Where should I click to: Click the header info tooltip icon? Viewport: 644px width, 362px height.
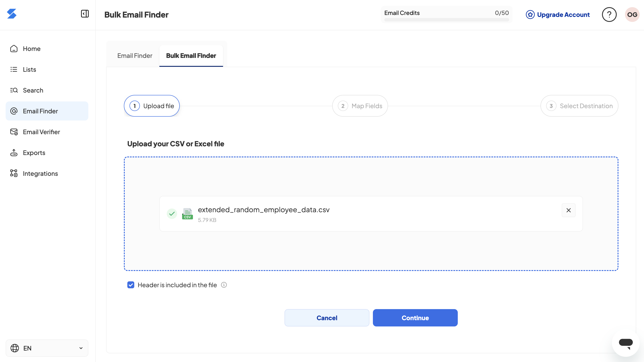224,285
